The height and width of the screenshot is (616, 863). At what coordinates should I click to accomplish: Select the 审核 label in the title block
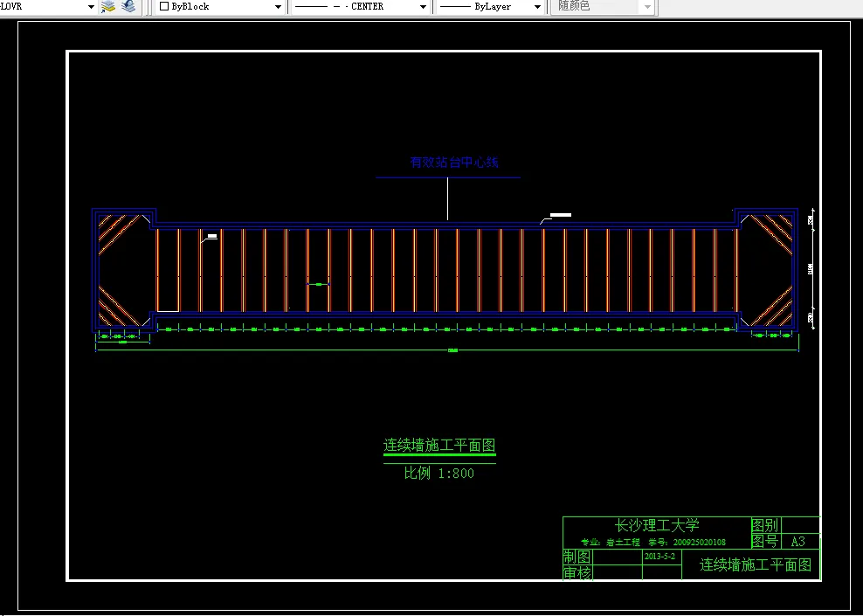click(x=576, y=573)
